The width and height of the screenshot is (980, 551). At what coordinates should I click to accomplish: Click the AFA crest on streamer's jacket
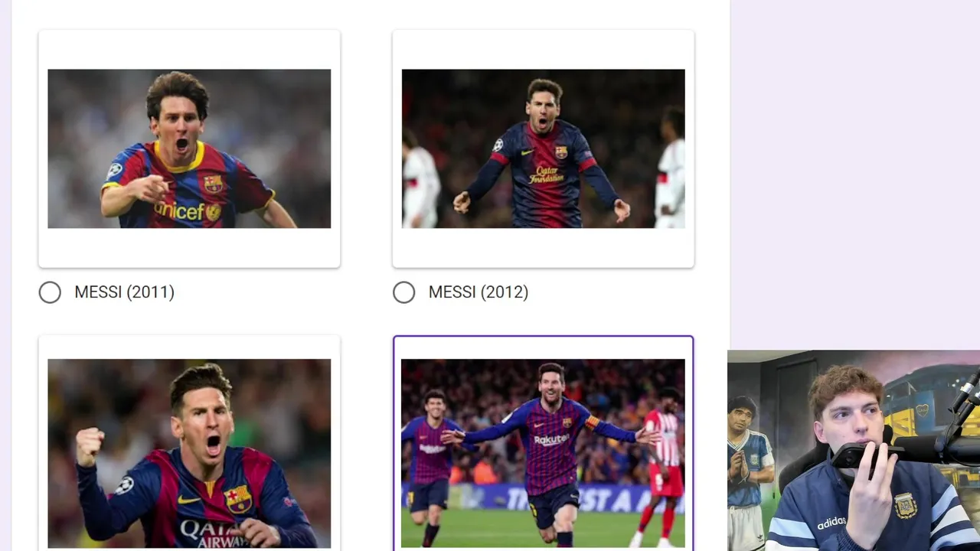click(x=906, y=506)
